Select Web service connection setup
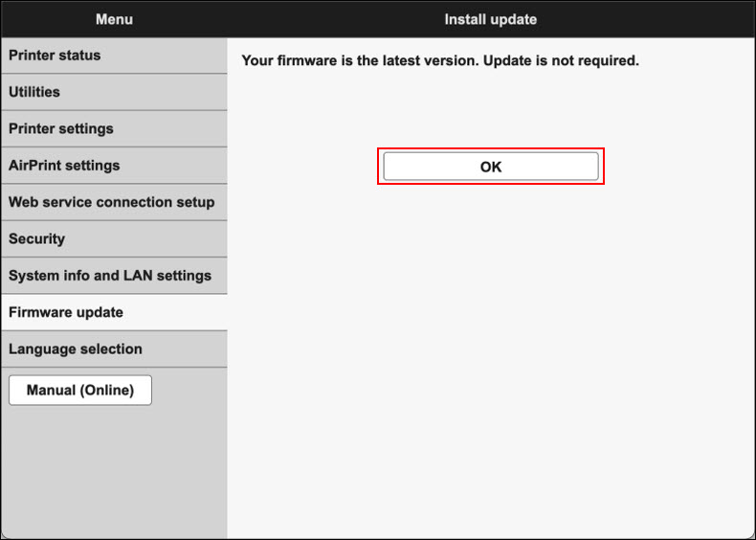Viewport: 756px width, 540px height. [x=111, y=202]
